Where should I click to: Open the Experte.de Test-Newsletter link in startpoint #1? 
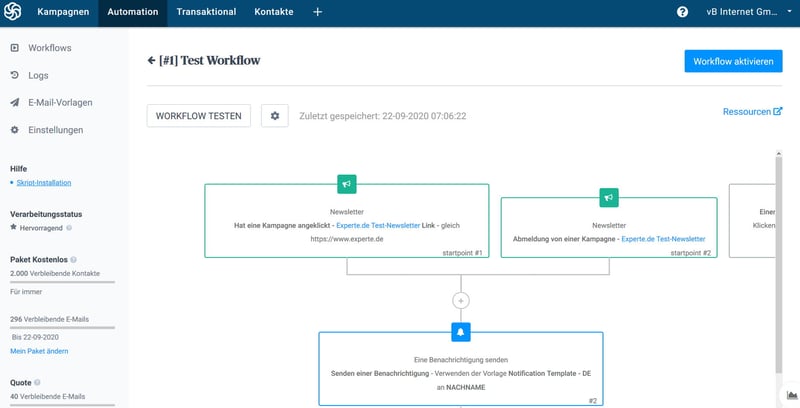click(x=378, y=225)
